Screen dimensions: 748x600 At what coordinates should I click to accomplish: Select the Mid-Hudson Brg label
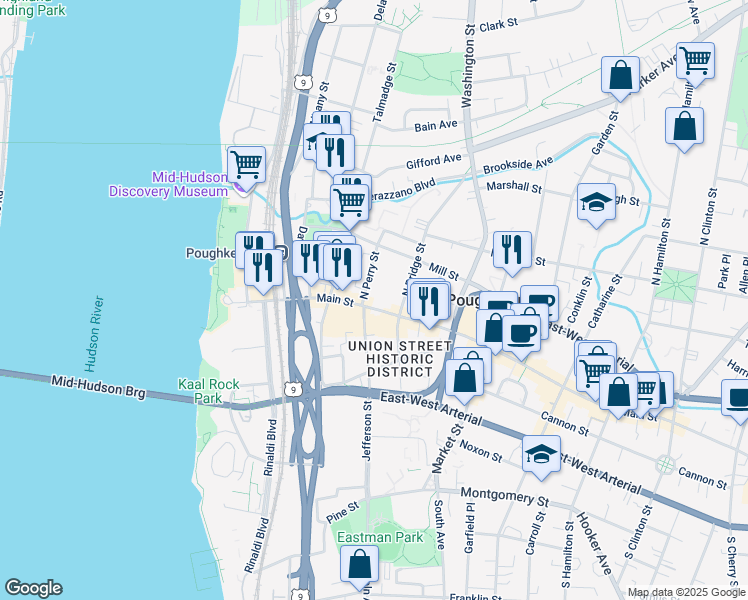point(98,387)
